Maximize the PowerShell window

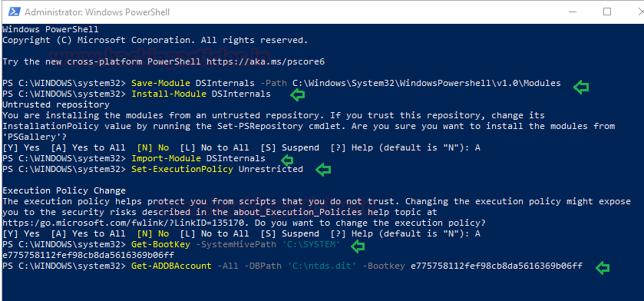tap(607, 12)
